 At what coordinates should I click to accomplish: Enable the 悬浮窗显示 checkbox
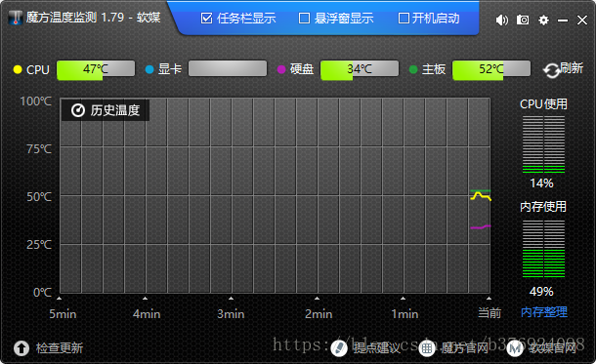(304, 18)
